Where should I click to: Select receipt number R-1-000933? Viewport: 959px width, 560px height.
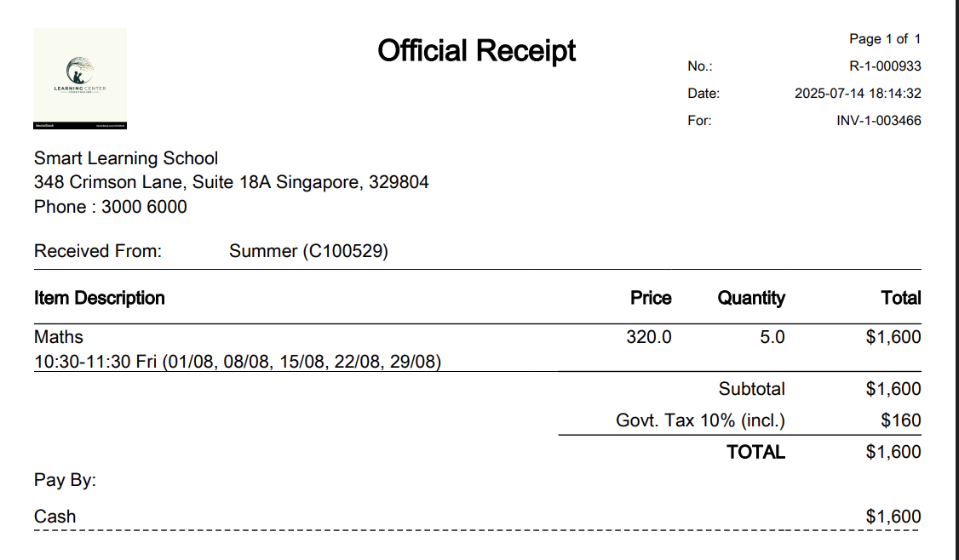885,66
